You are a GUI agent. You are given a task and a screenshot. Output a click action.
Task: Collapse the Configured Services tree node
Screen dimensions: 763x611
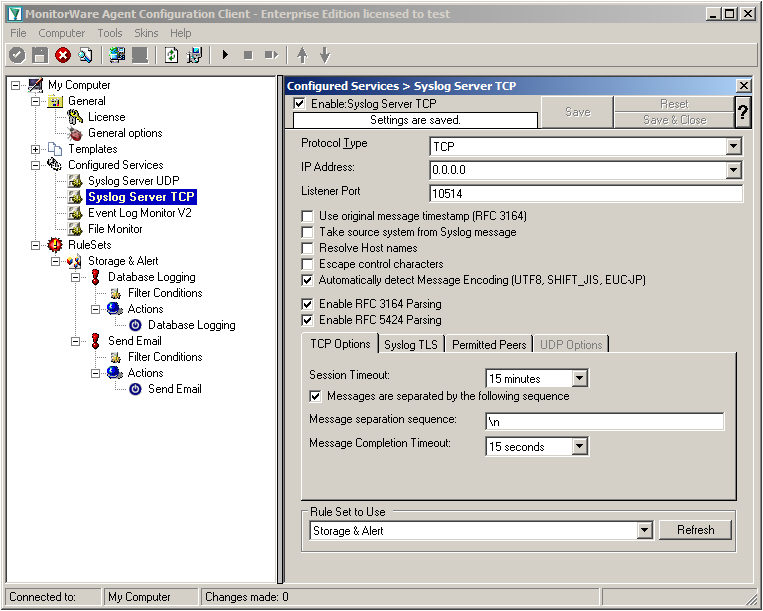(36, 165)
